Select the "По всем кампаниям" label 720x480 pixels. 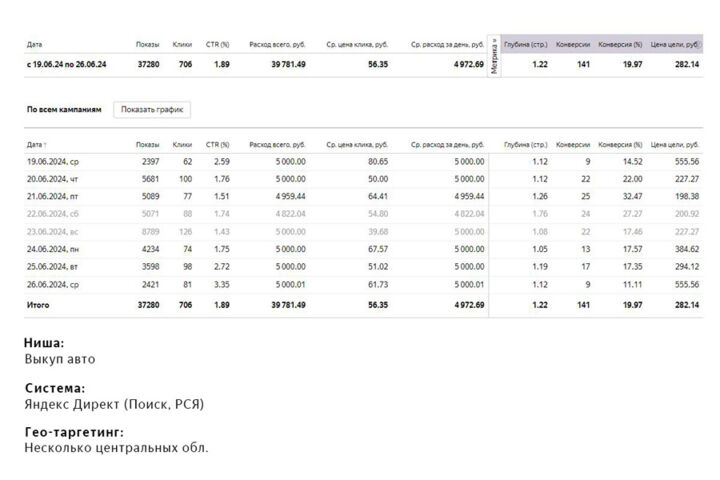tap(64, 109)
